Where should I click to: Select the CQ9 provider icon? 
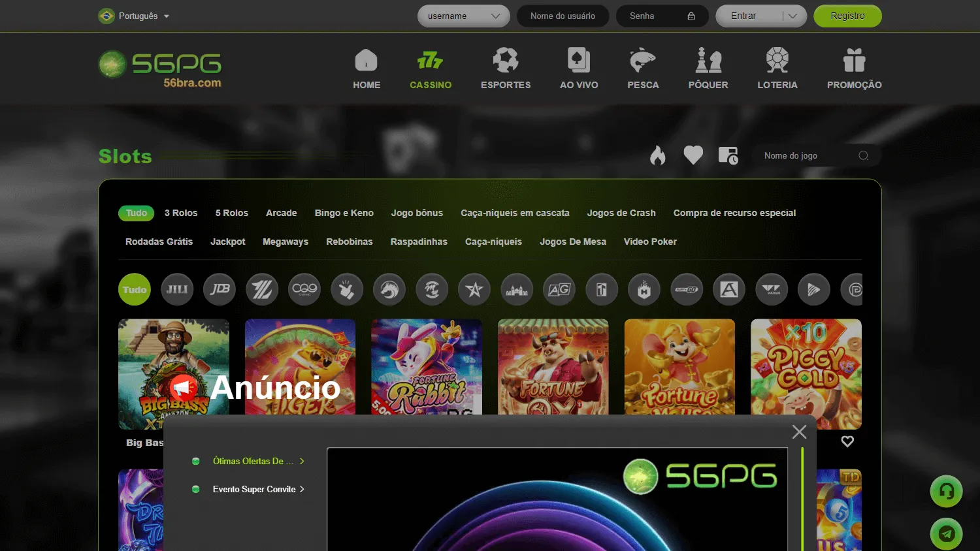pyautogui.click(x=304, y=289)
